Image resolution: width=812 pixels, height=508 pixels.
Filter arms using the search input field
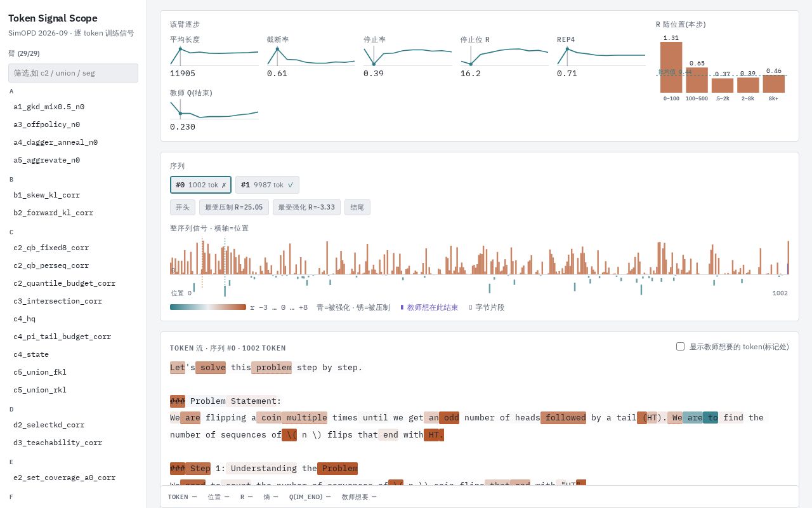pos(73,73)
